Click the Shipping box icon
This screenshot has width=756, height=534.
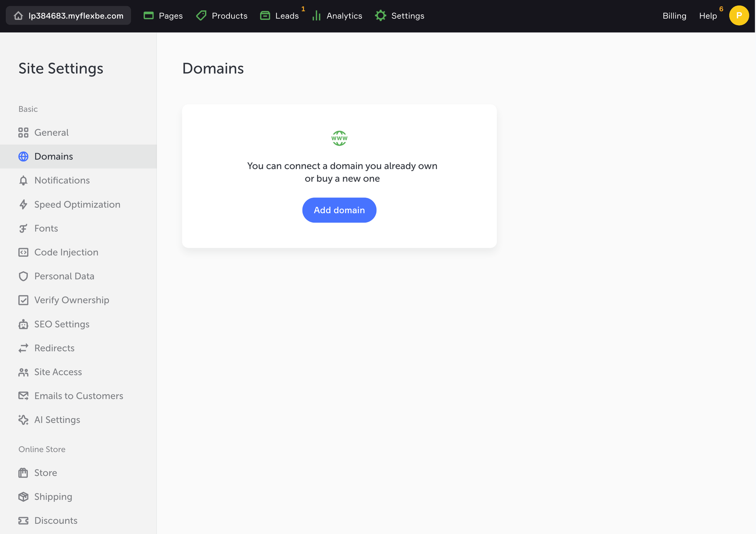pos(23,497)
